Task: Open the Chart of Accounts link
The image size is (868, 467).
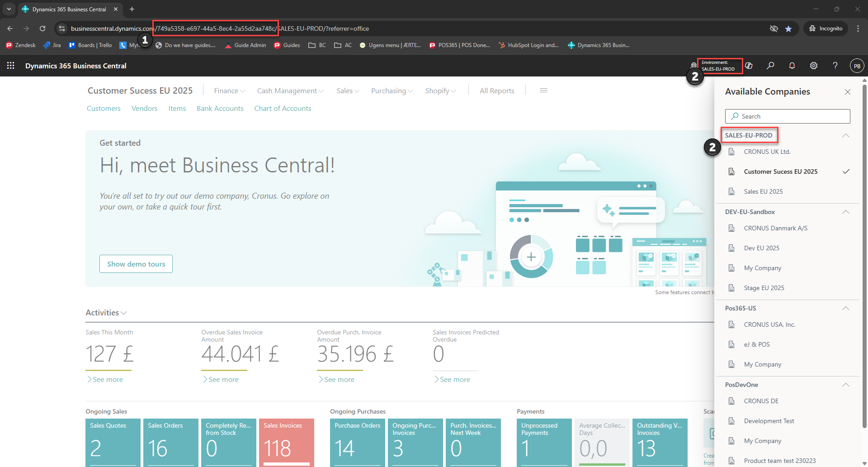Action: 283,109
